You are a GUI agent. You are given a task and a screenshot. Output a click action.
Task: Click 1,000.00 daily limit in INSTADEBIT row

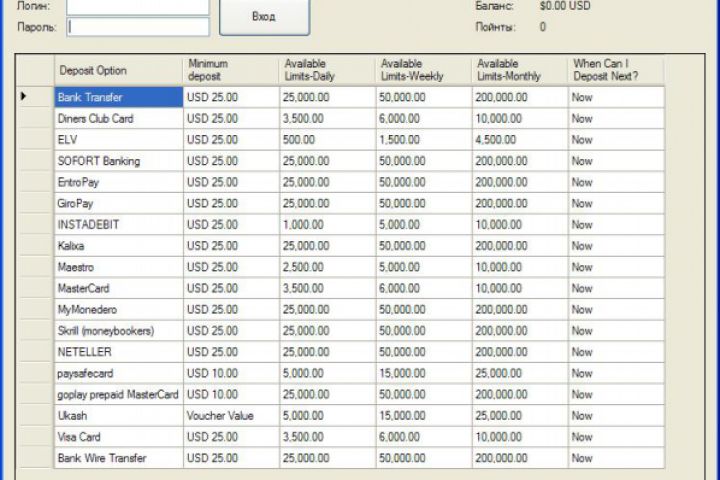pyautogui.click(x=327, y=225)
